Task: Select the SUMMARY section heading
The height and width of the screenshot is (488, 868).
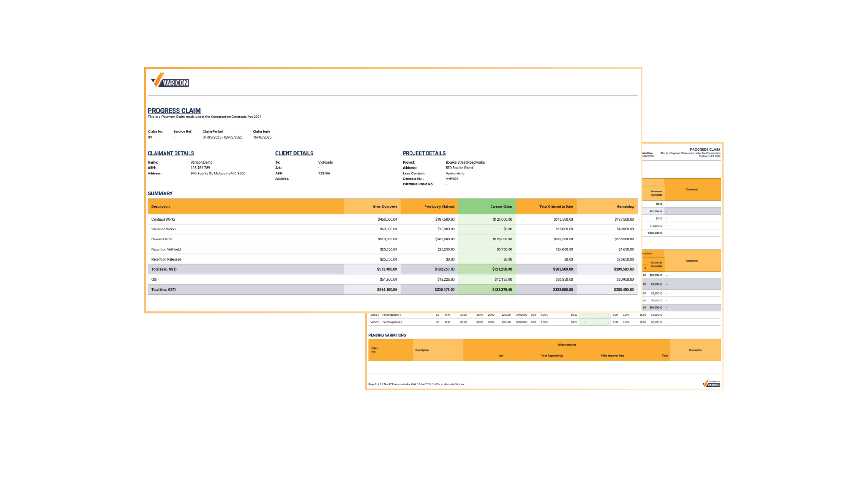Action: pyautogui.click(x=160, y=193)
